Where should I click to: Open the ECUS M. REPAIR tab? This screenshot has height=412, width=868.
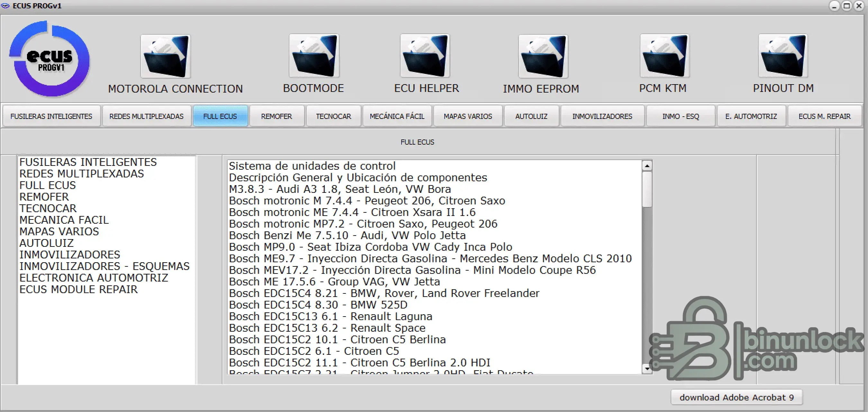click(x=825, y=116)
